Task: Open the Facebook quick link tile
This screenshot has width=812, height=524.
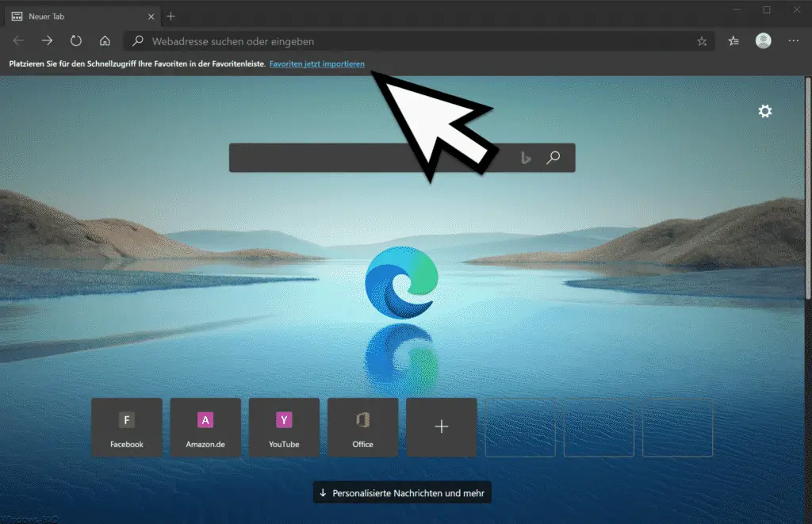Action: pos(127,427)
